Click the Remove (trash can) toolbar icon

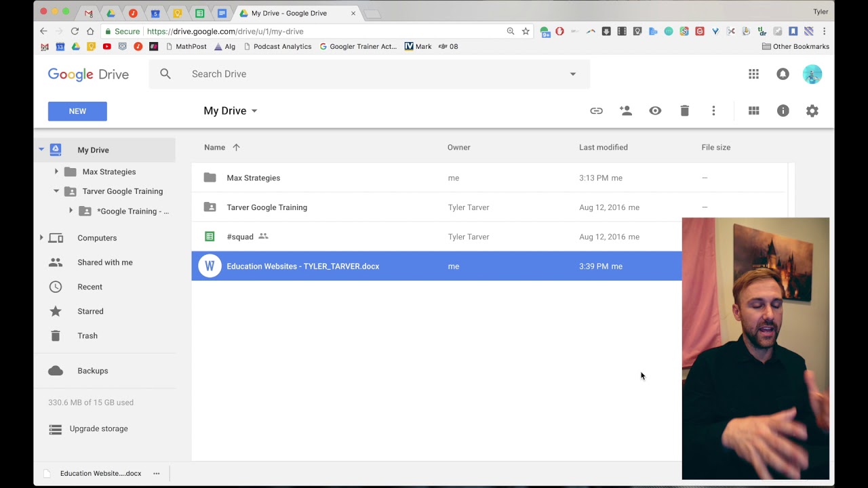pos(684,110)
